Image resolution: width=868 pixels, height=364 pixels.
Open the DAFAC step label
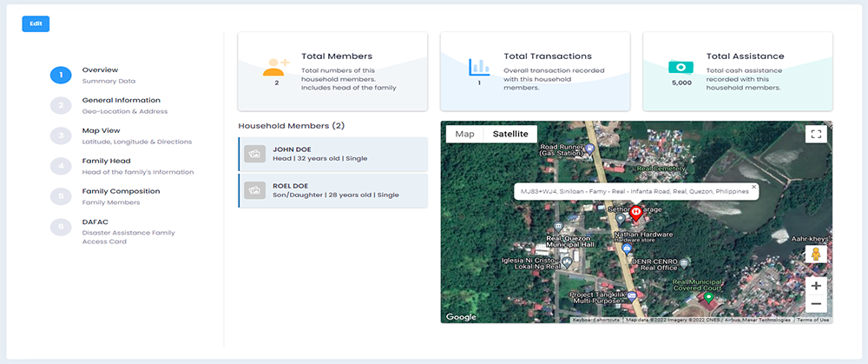click(95, 222)
